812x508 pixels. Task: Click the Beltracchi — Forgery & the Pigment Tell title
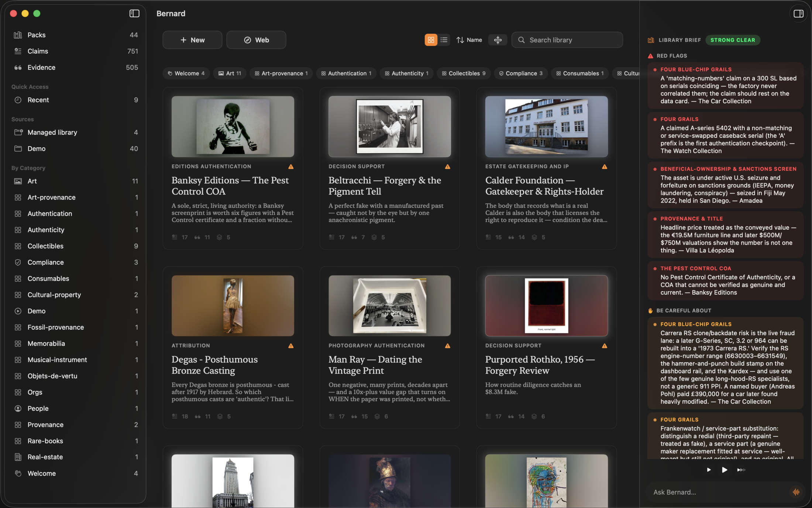pyautogui.click(x=385, y=186)
